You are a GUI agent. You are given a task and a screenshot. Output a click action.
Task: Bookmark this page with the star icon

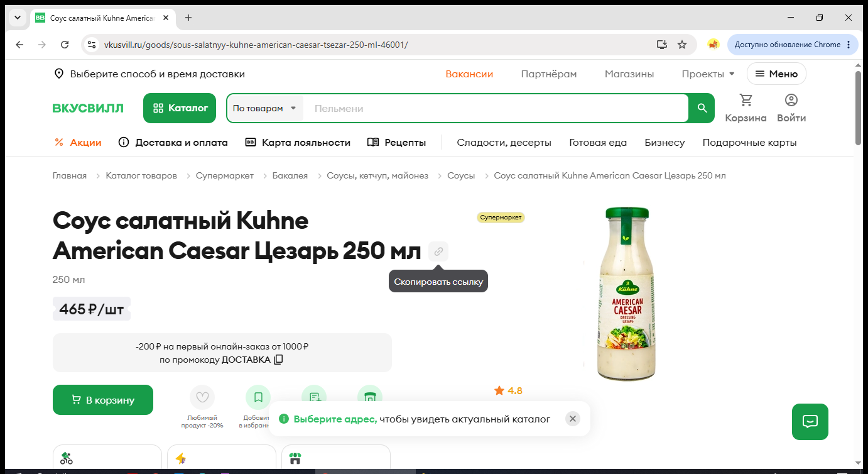point(682,45)
